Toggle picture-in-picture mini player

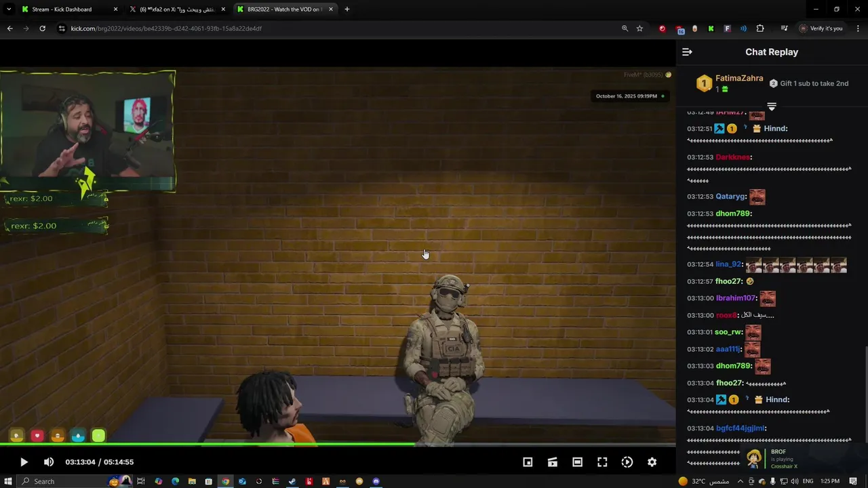pyautogui.click(x=528, y=462)
